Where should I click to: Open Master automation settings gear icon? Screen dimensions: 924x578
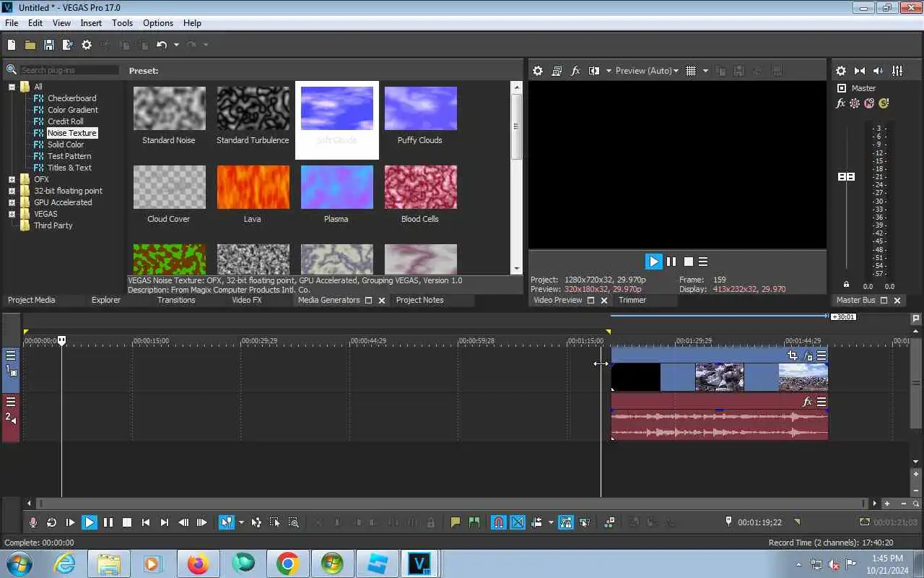click(x=855, y=103)
